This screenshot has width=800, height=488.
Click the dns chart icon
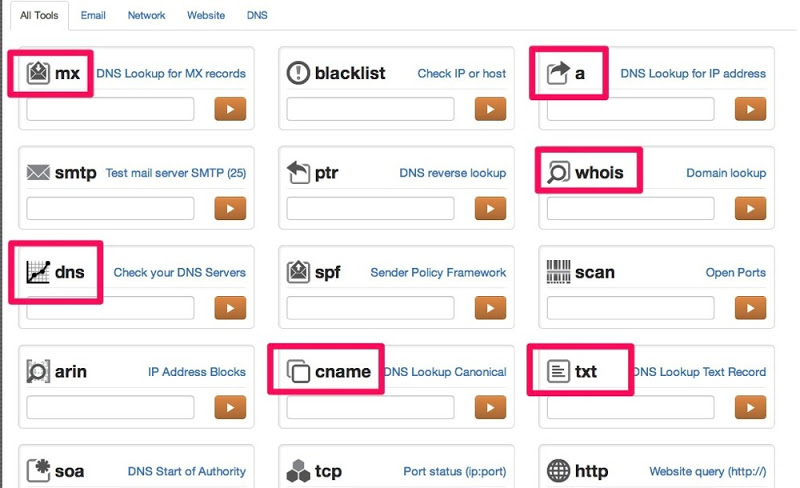coord(38,272)
